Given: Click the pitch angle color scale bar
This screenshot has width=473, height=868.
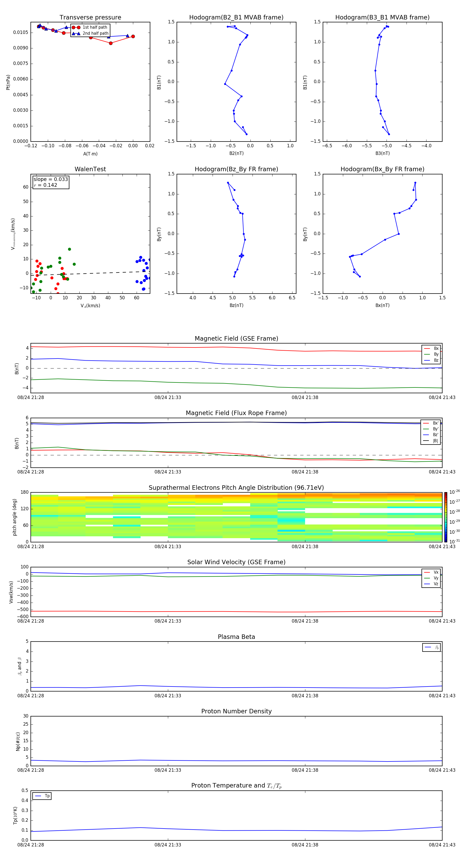Looking at the screenshot, I should point(446,517).
